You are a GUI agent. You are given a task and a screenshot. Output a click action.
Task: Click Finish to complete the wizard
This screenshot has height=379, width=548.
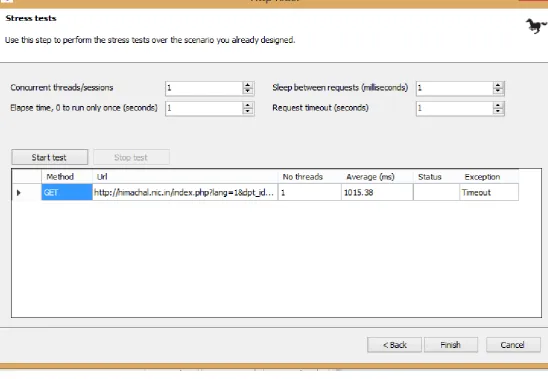451,345
